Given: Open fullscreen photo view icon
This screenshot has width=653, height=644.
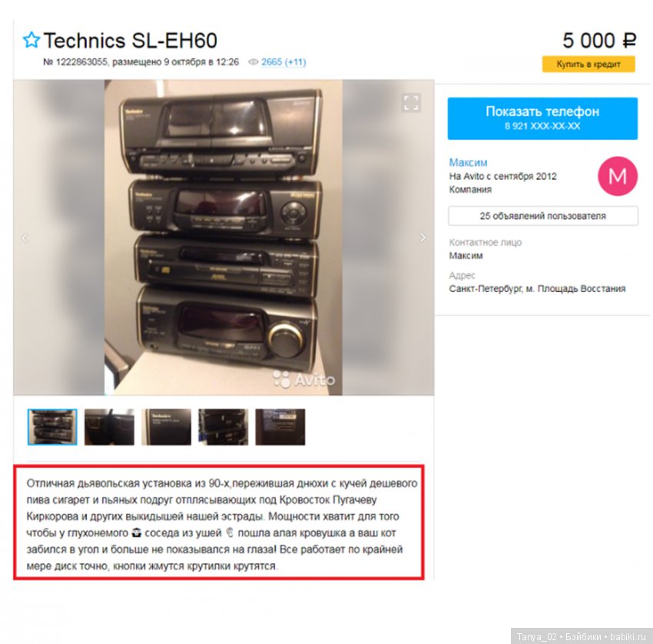Looking at the screenshot, I should pyautogui.click(x=411, y=102).
